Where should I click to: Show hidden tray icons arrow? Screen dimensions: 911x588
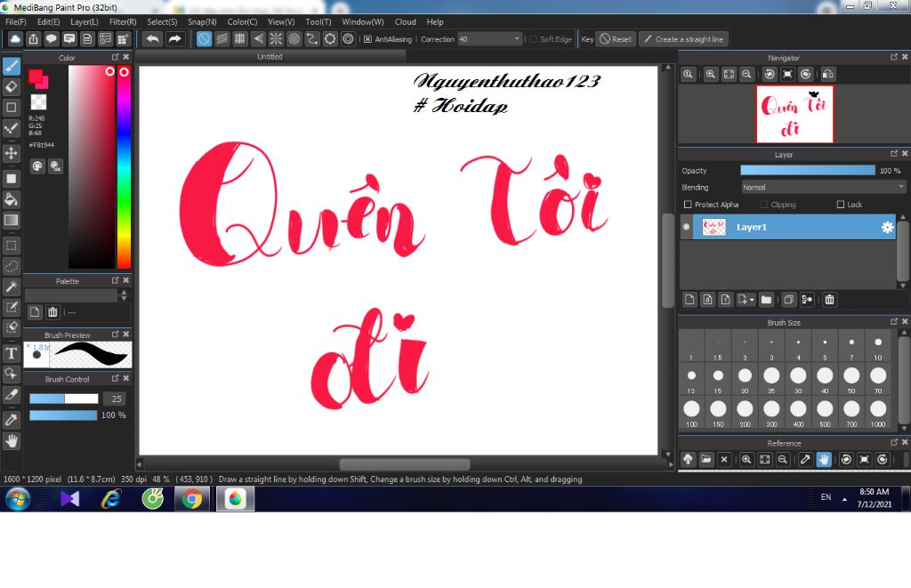click(x=844, y=499)
